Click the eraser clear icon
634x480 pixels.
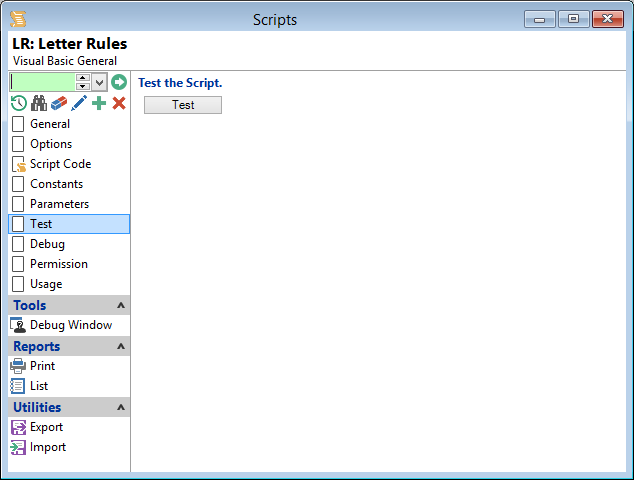[x=59, y=103]
